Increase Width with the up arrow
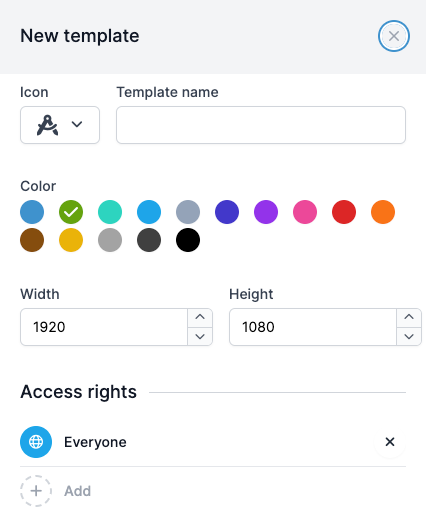The width and height of the screenshot is (426, 523). (x=200, y=318)
